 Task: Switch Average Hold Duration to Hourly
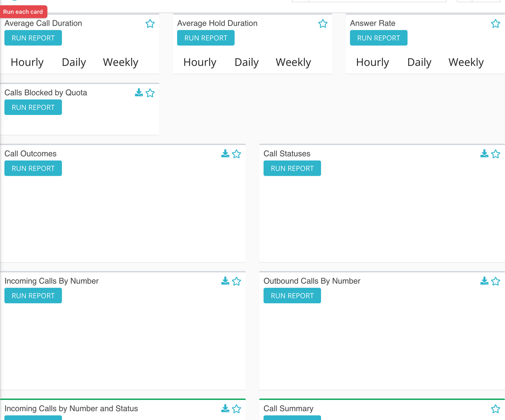coord(200,62)
